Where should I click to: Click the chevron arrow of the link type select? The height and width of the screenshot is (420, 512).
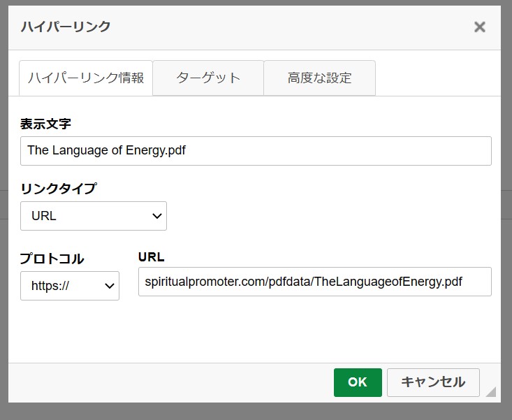157,216
